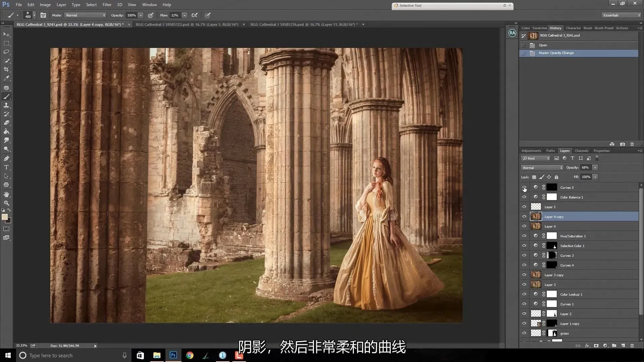Select the Crop tool
The height and width of the screenshot is (362, 644).
[6, 69]
